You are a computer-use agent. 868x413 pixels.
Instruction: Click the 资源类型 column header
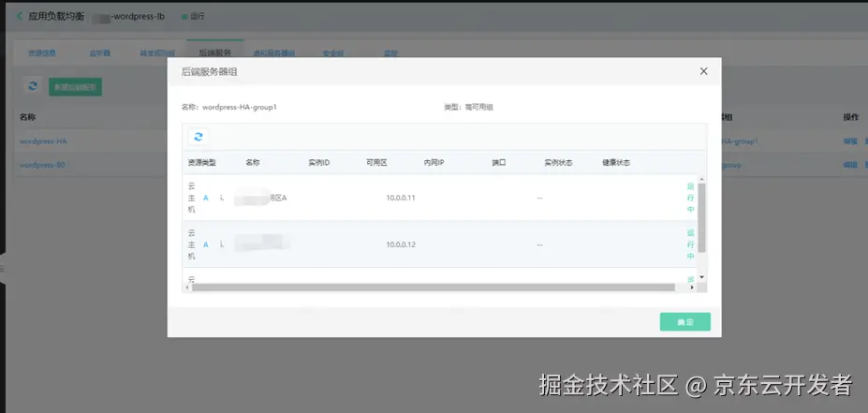201,163
